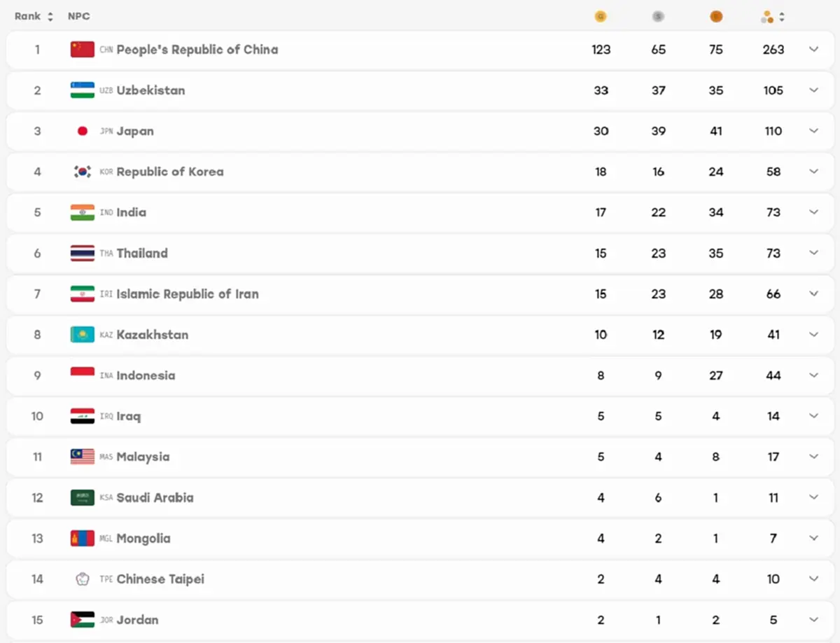
Task: Sort by total medals icon
Action: point(768,17)
